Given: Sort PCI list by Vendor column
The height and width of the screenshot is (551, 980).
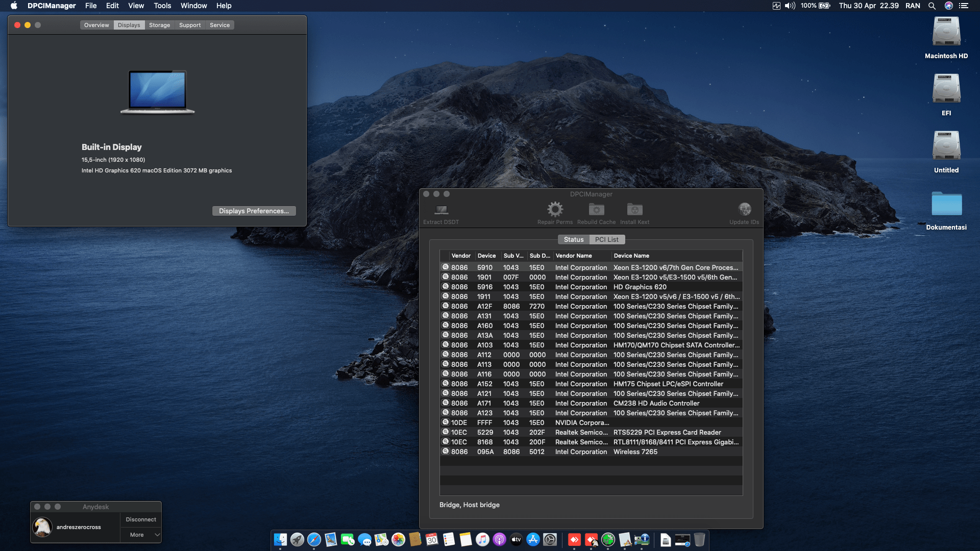Looking at the screenshot, I should pyautogui.click(x=461, y=256).
